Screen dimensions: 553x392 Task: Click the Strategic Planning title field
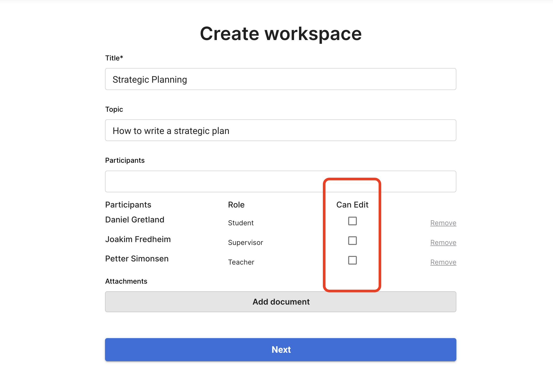280,79
